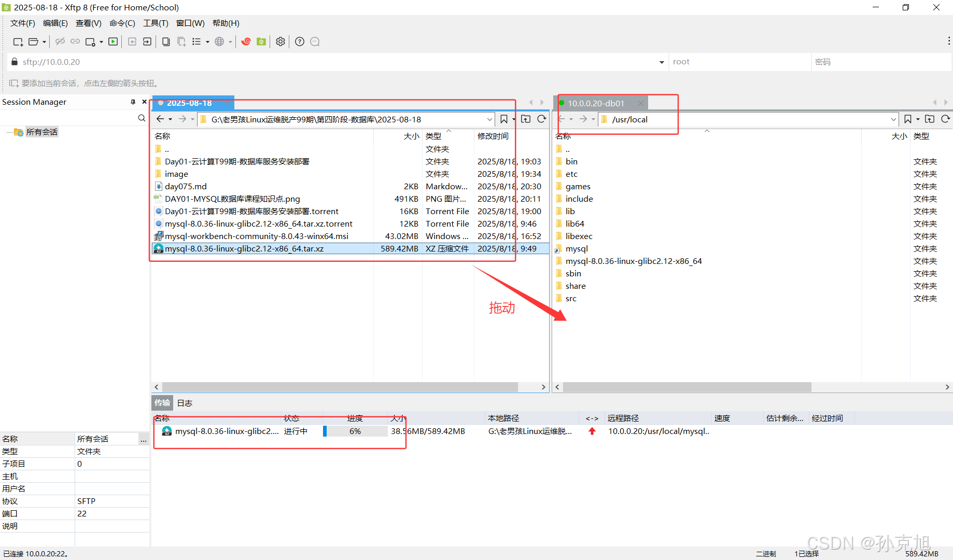Click the green Xftp folder icon
Screen dimensions: 953x560
pos(261,41)
